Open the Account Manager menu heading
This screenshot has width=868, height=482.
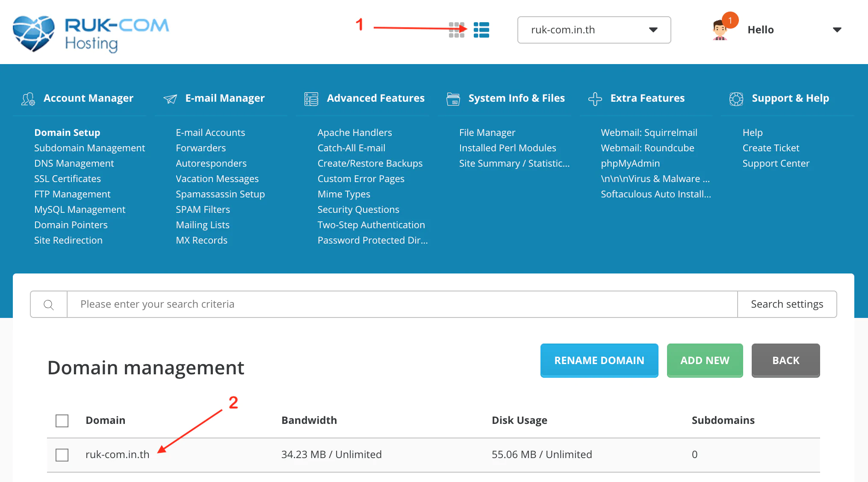click(89, 98)
